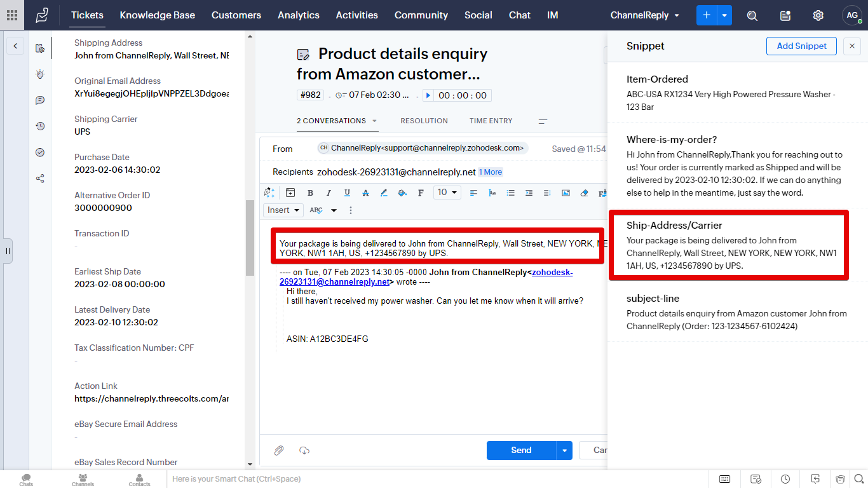Insert an image in reply

pyautogui.click(x=566, y=193)
